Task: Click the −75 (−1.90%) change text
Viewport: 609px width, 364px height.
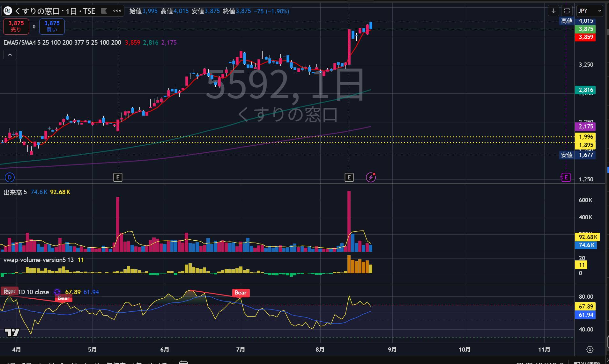Action: tap(271, 11)
